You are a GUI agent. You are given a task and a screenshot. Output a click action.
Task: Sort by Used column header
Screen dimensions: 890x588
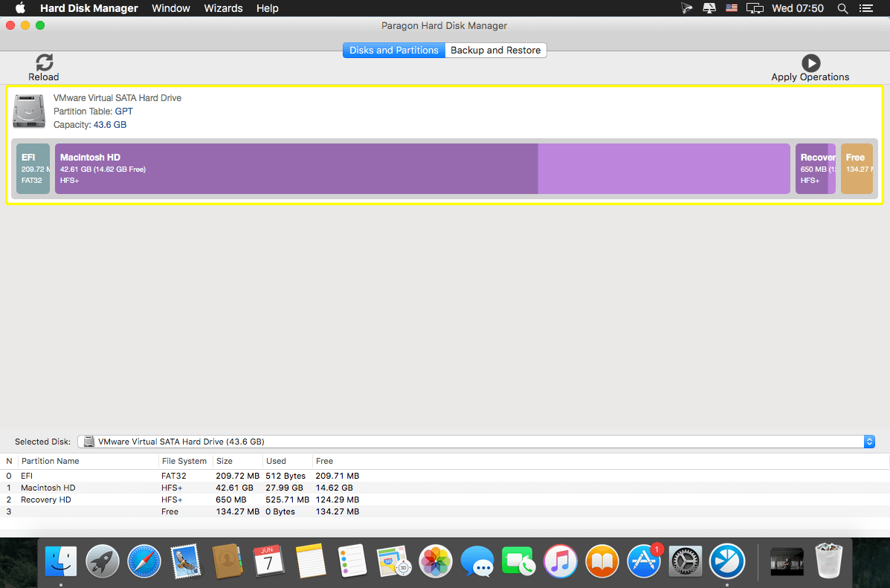coord(287,461)
